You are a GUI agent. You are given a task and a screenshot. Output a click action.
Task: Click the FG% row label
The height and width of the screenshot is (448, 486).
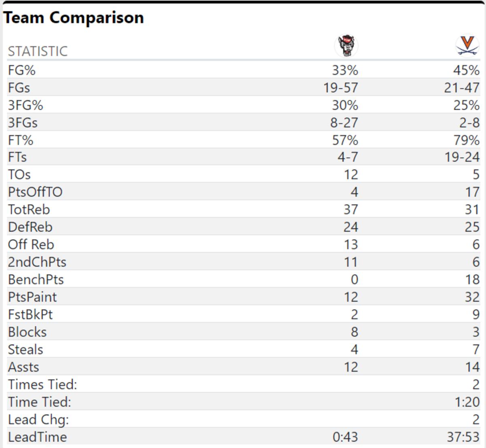click(22, 70)
